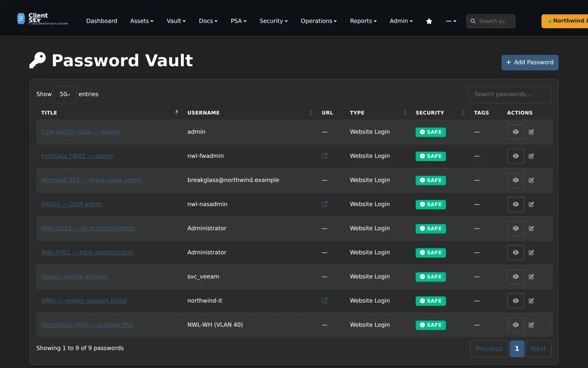Open Warehouse Wi-Fi — scanner PSK link
The height and width of the screenshot is (368, 588).
click(87, 325)
